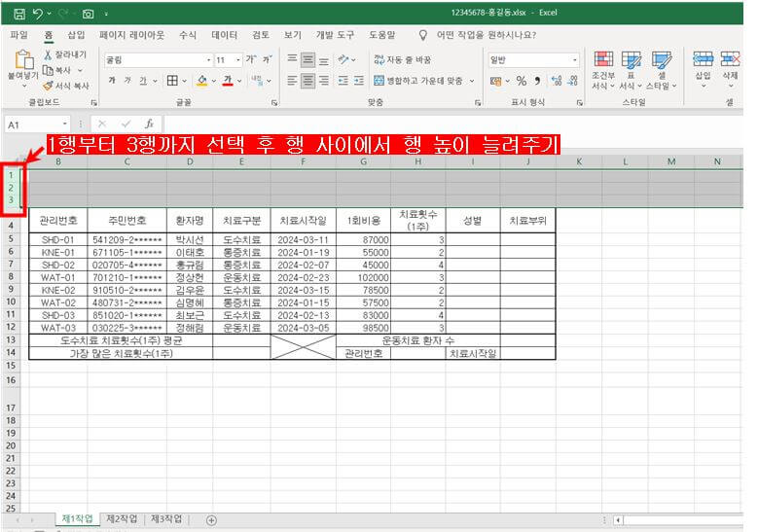Click the Decrease Decimal icon

pos(573,81)
